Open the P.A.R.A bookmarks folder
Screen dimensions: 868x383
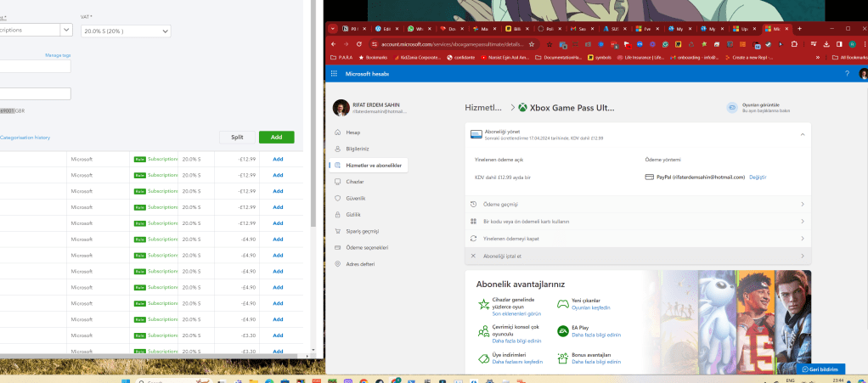tap(341, 57)
